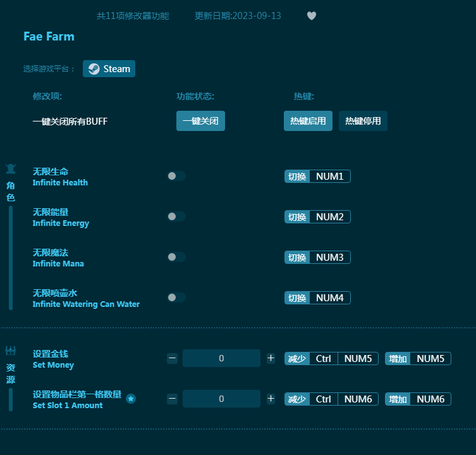The height and width of the screenshot is (455, 476).
Task: Click the Fae Farm title
Action: pyautogui.click(x=49, y=37)
